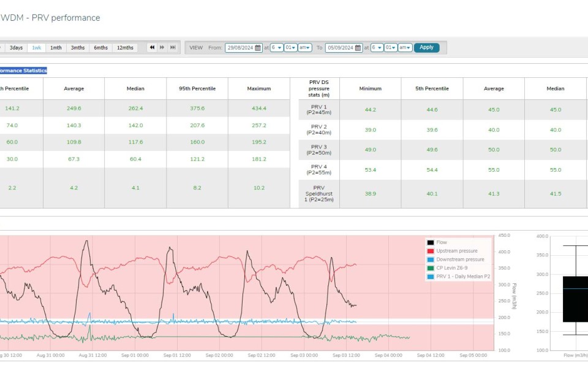The width and height of the screenshot is (588, 368).
Task: Select the 6mths time range tab
Action: (100, 48)
